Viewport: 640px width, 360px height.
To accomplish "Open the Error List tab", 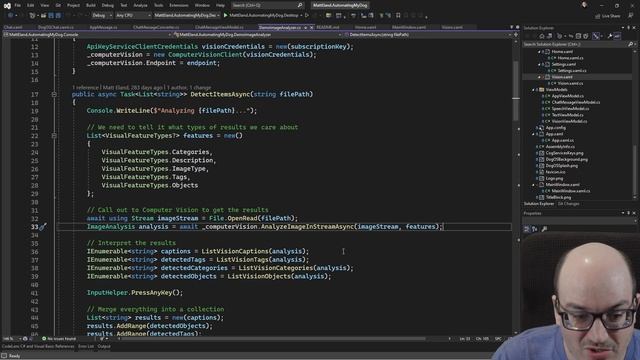I will point(86,347).
